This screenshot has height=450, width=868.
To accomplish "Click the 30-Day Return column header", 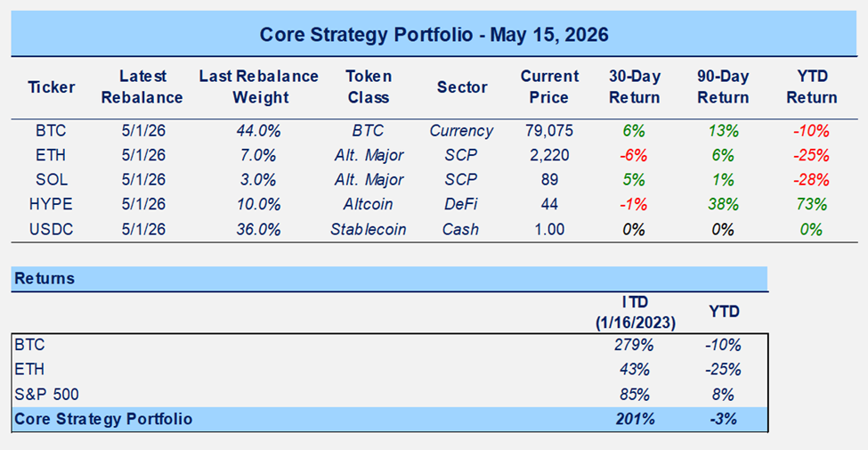I will click(634, 87).
